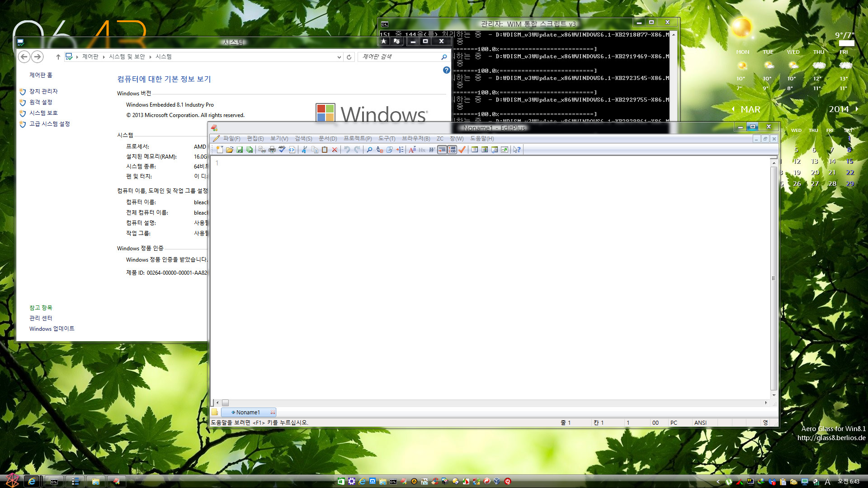The image size is (868, 488).
Task: Toggle the Directory Window panel icon
Action: pyautogui.click(x=475, y=150)
